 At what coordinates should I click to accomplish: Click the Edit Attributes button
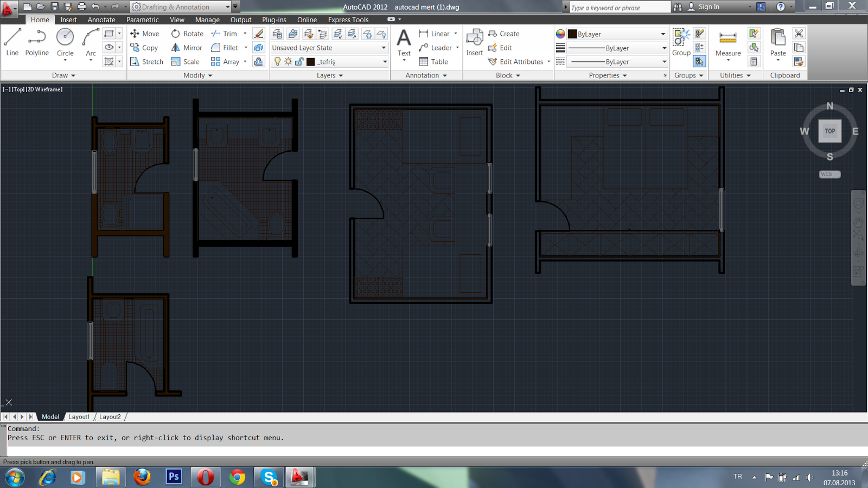[x=516, y=62]
